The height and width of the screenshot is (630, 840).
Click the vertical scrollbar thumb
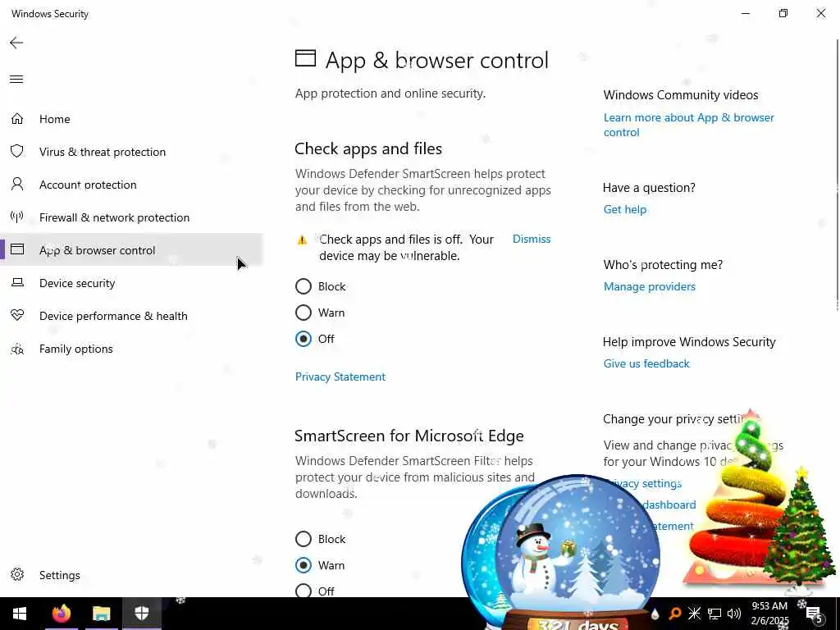pos(837,174)
